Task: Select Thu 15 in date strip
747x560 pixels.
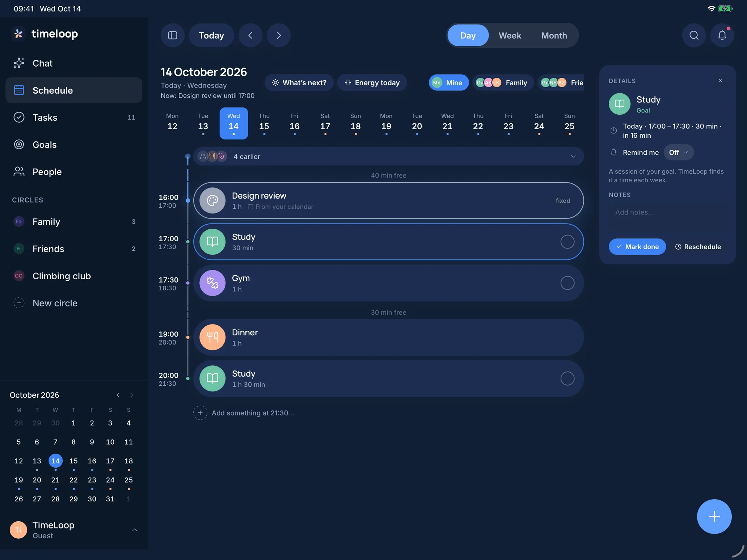Action: pos(264,123)
